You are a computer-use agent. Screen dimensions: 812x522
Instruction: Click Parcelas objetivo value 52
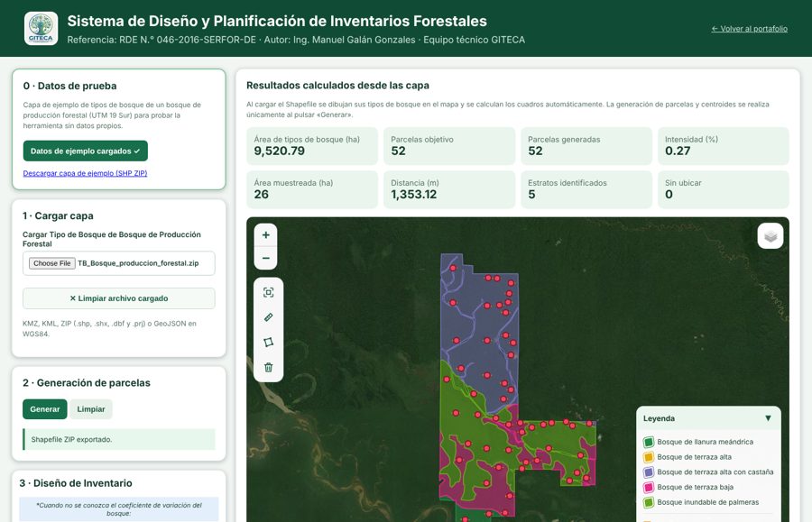(x=398, y=151)
